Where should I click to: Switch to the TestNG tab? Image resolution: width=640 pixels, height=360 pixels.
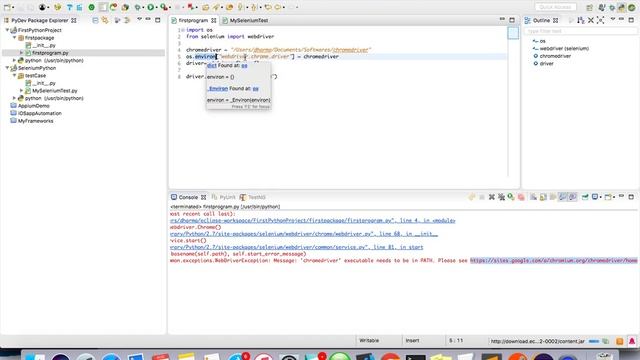(253, 197)
